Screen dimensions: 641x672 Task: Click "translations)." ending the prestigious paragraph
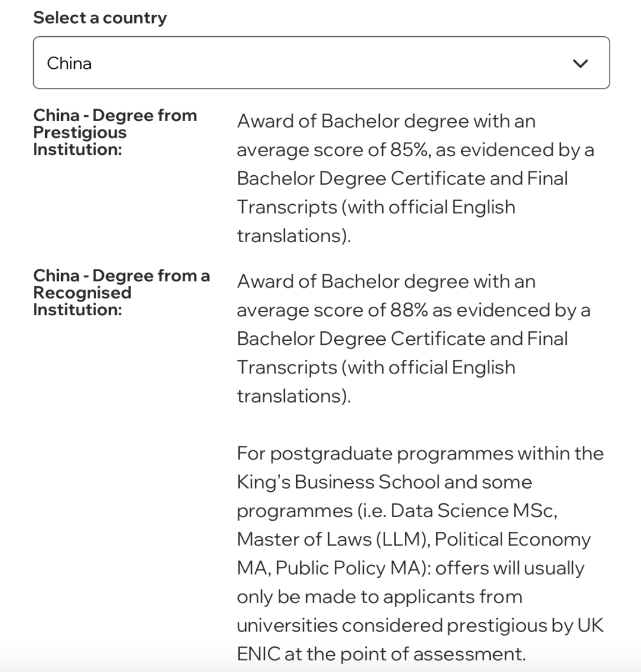294,236
